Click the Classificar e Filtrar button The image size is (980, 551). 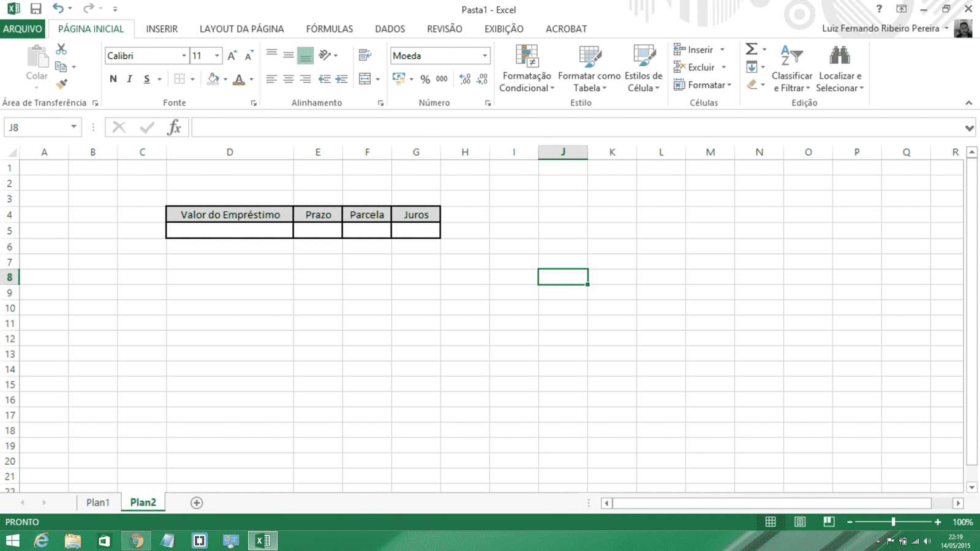tap(791, 69)
